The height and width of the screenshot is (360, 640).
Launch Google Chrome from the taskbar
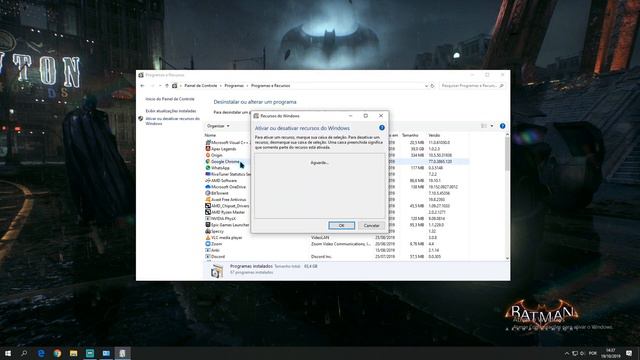(57, 353)
